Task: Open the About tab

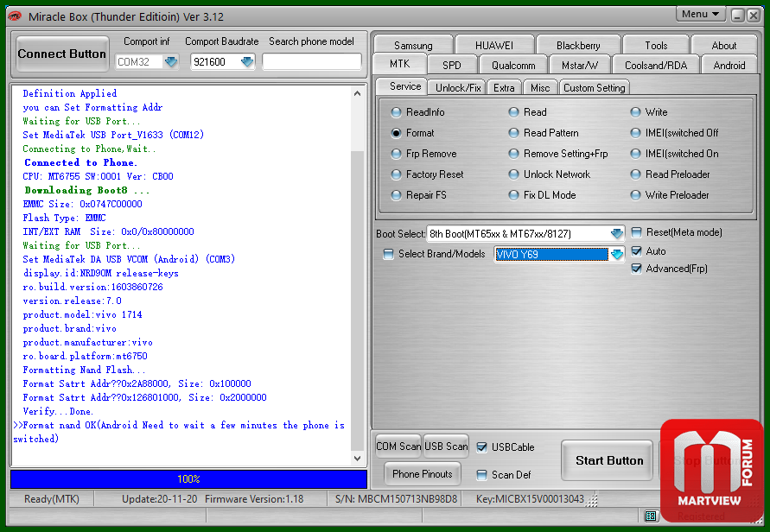Action: 724,45
